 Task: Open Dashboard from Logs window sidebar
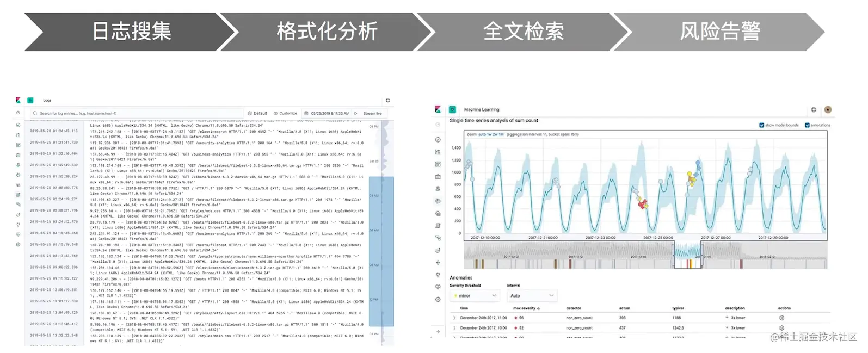coord(18,145)
